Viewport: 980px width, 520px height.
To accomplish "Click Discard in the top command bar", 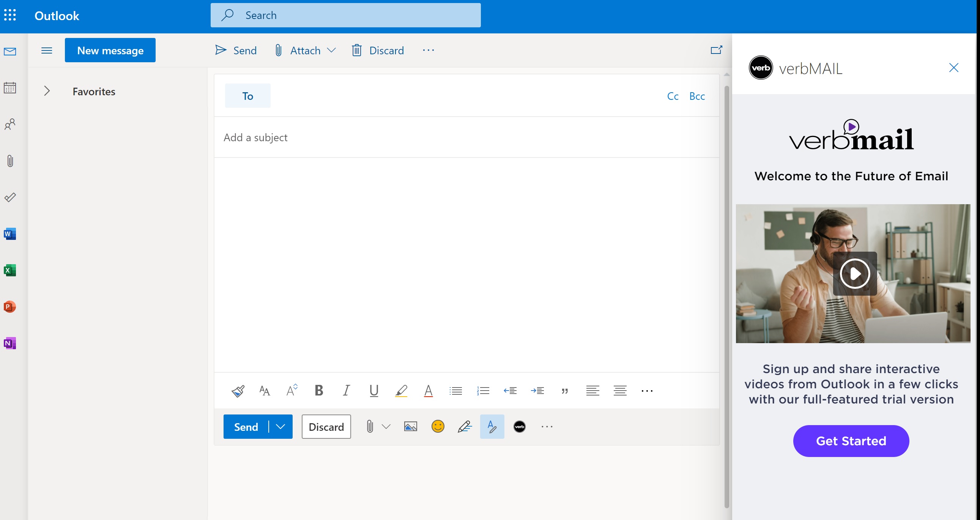I will (x=377, y=50).
